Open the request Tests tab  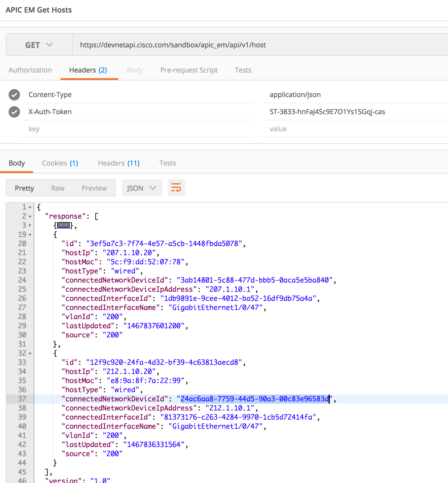click(243, 70)
